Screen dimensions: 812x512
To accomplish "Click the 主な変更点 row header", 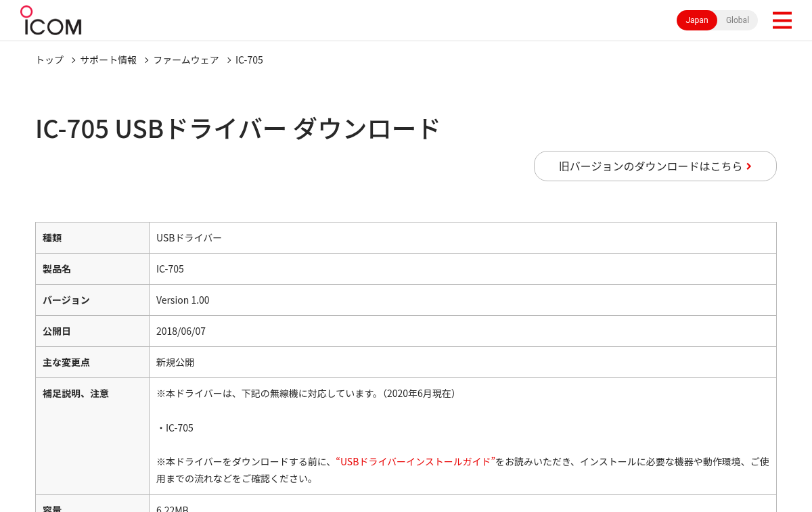I will 92,363.
